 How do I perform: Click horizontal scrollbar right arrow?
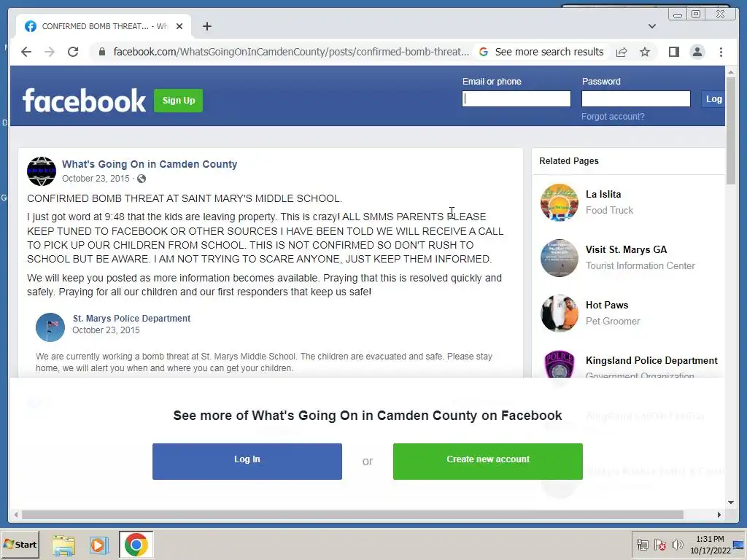(x=719, y=515)
